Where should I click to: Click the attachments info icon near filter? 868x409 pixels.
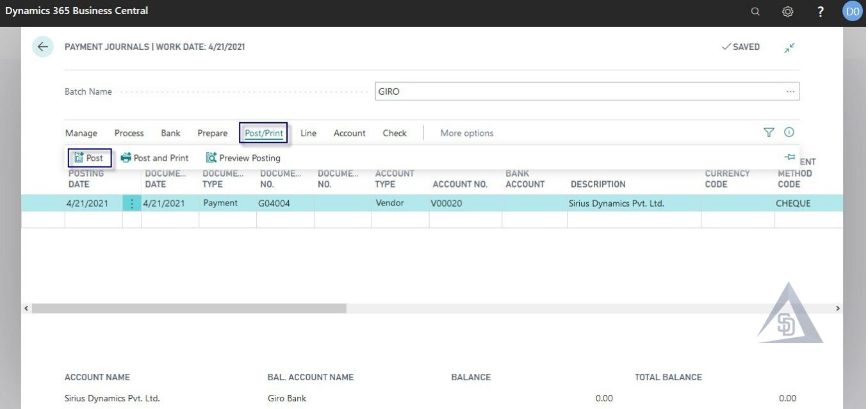(789, 132)
